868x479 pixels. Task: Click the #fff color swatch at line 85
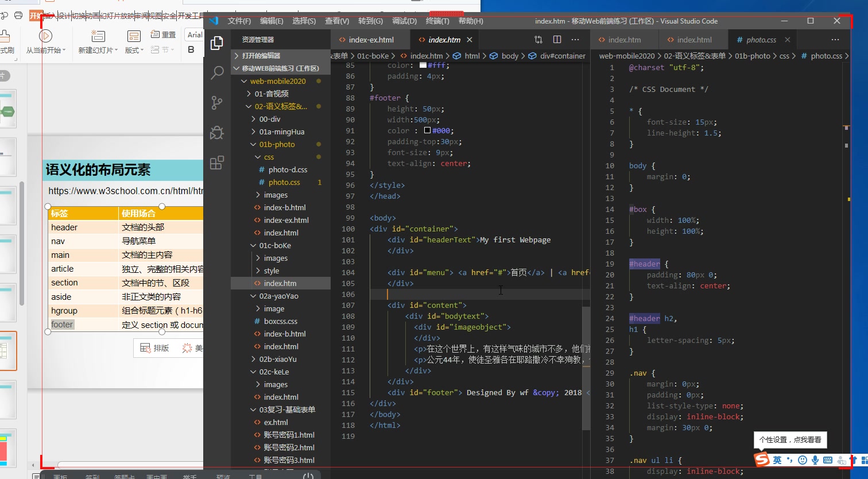(423, 65)
